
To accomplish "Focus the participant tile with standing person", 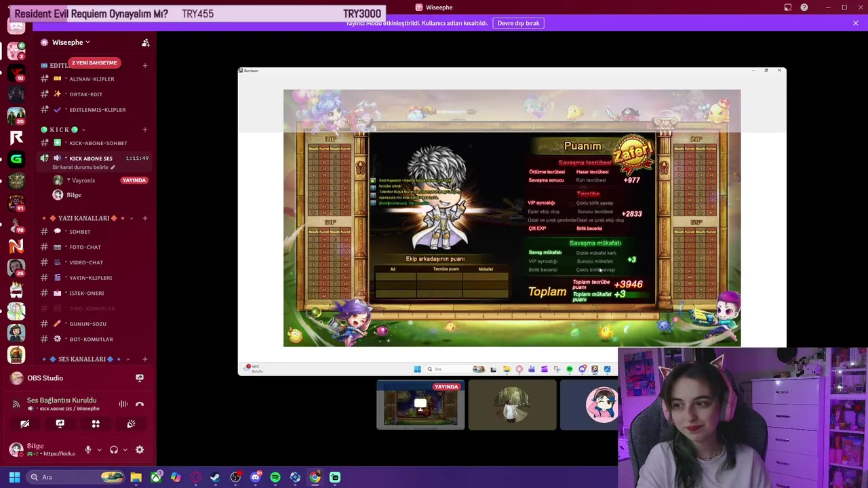I will (512, 405).
